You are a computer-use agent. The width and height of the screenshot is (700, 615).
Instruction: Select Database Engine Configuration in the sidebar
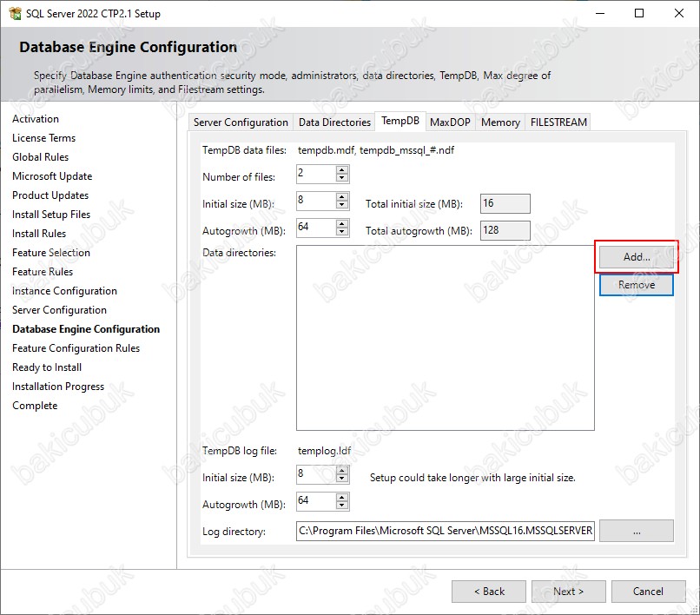tap(86, 329)
